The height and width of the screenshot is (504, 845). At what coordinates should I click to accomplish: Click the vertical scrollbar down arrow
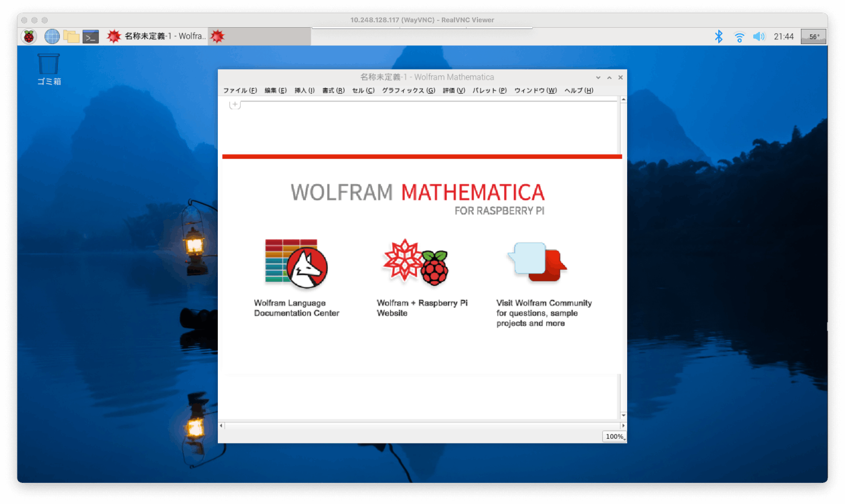(623, 416)
